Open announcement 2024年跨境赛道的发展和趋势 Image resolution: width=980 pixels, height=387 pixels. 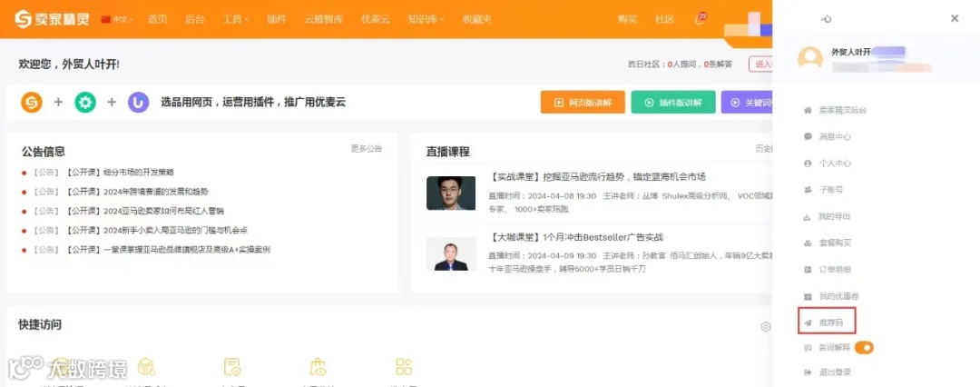pyautogui.click(x=156, y=192)
